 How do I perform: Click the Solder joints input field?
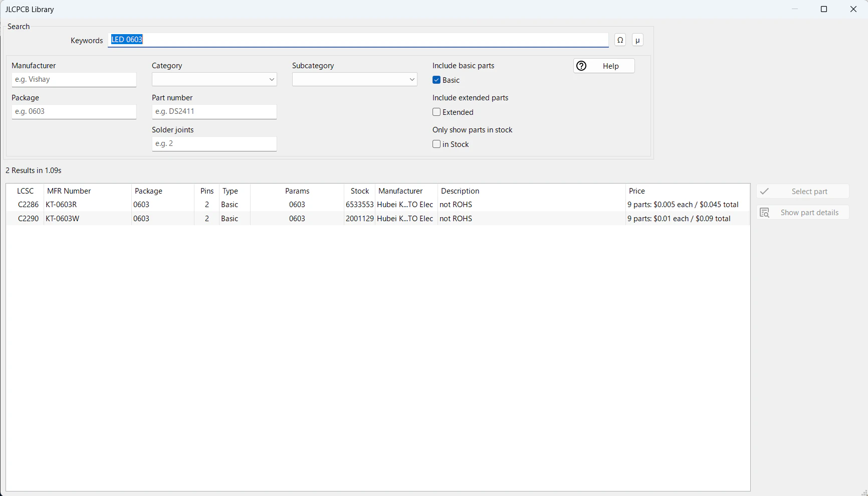[x=214, y=144]
